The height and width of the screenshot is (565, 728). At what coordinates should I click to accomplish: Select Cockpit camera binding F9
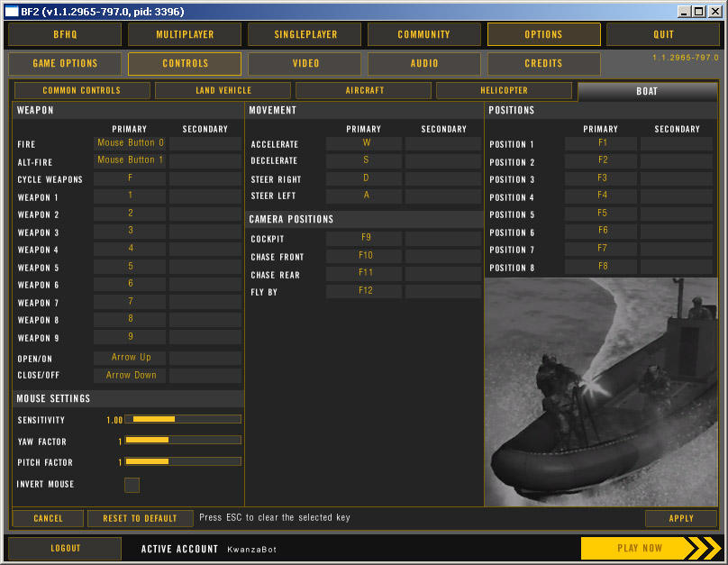click(364, 238)
